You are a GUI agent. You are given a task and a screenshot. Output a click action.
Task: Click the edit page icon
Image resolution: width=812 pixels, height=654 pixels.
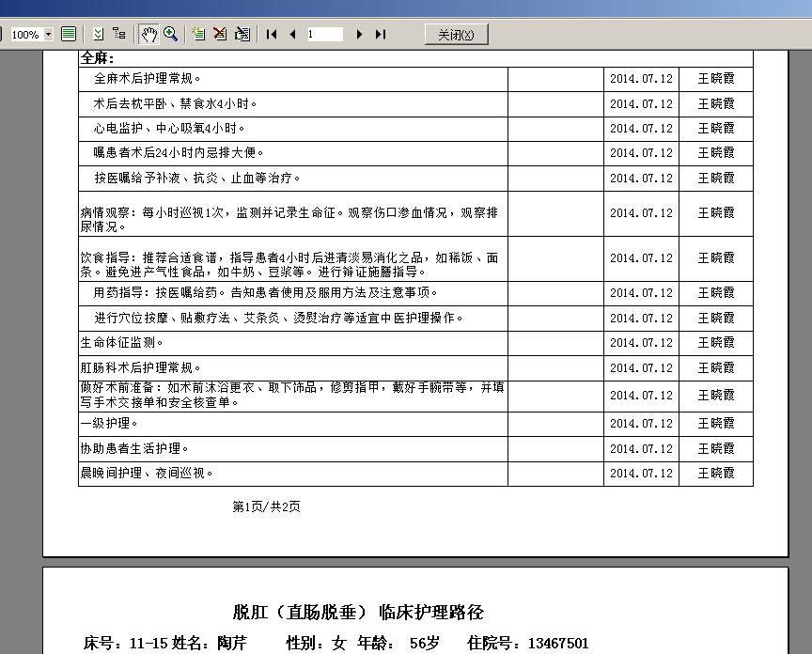pyautogui.click(x=242, y=34)
